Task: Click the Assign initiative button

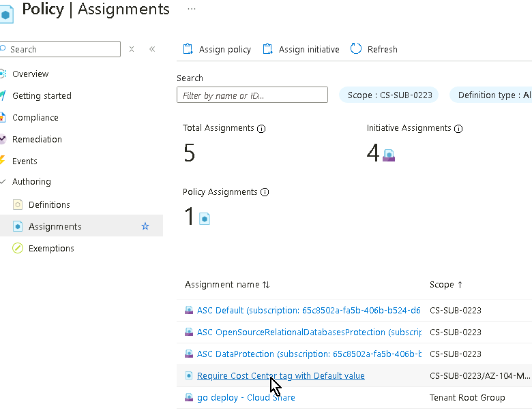Action: pos(301,49)
